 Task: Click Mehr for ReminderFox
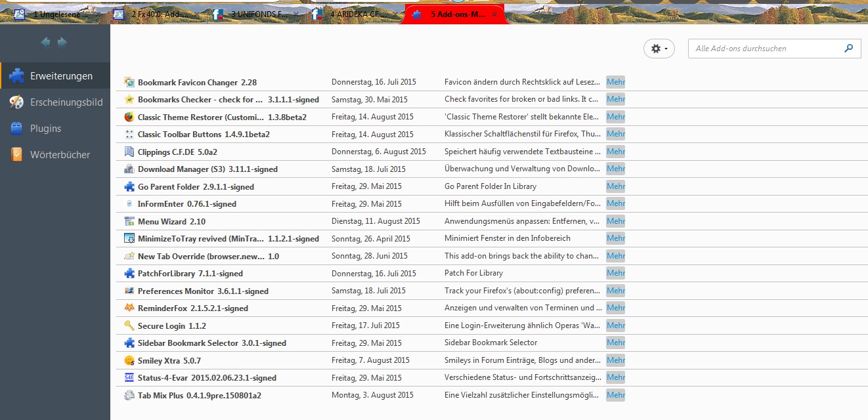pyautogui.click(x=616, y=308)
